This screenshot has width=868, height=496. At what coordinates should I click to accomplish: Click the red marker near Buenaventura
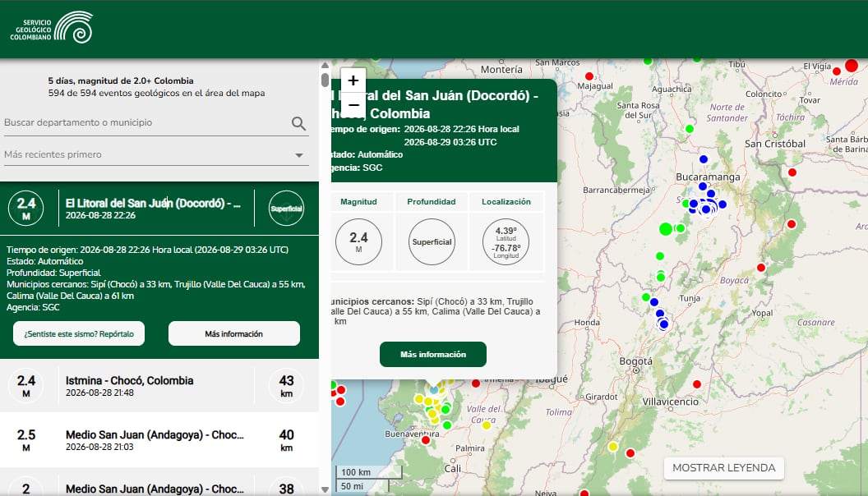(x=426, y=440)
